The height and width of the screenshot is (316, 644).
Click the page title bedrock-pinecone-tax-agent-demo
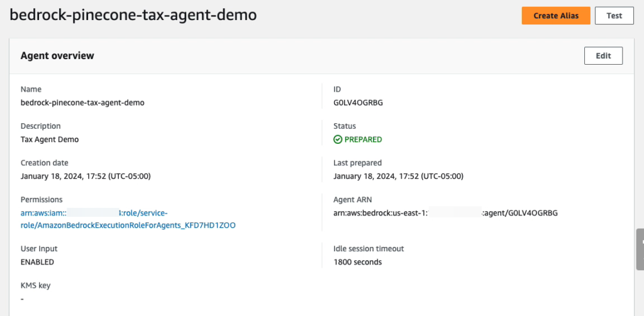coord(133,15)
